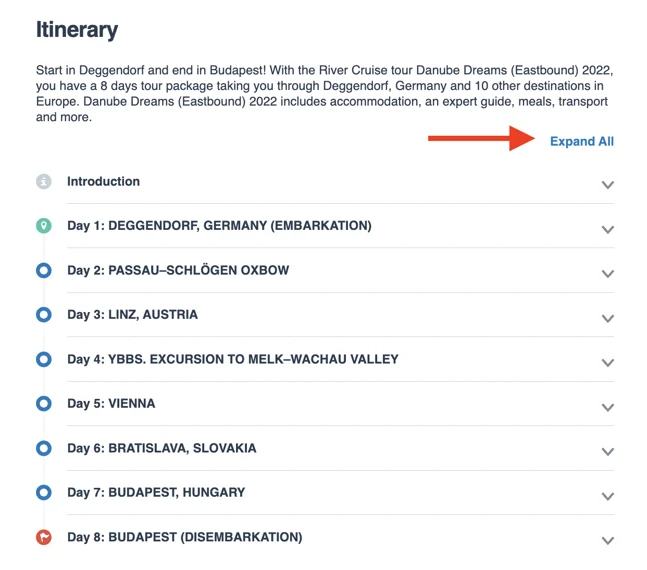Expand Day 8 Budapest disembarkation chevron
Image resolution: width=647 pixels, height=570 pixels.
coord(607,540)
